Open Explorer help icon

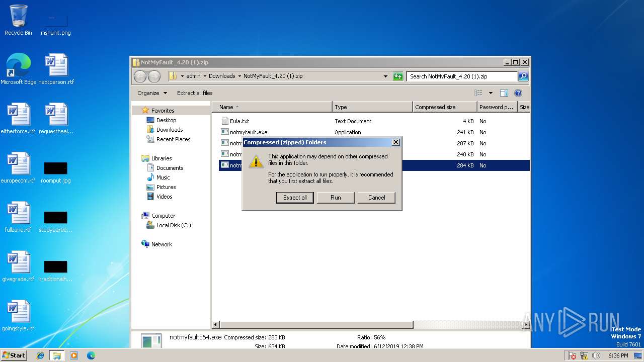pyautogui.click(x=518, y=93)
